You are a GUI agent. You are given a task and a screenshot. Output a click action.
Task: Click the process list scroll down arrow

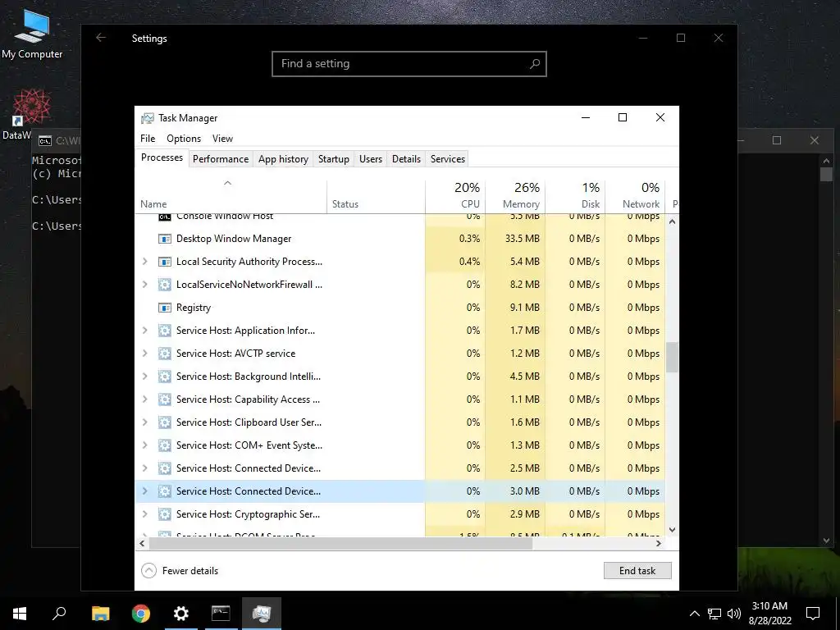coord(672,531)
